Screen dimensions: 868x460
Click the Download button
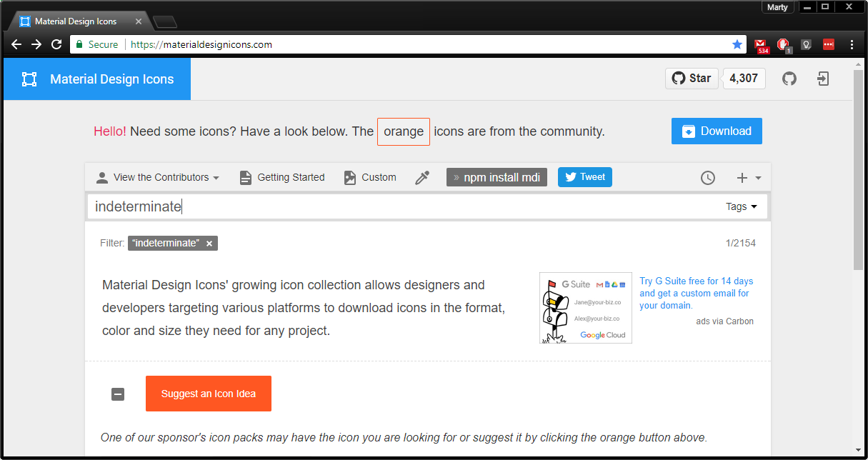tap(717, 131)
